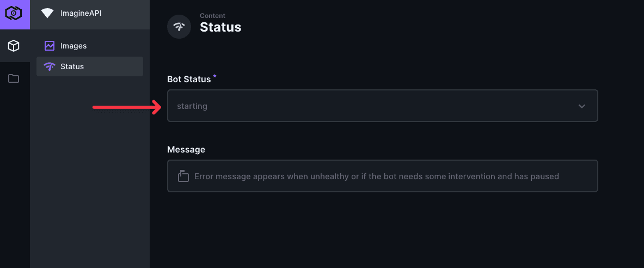Click the ImagineAPI project name
Screen dimensions: 644x268
tap(81, 13)
